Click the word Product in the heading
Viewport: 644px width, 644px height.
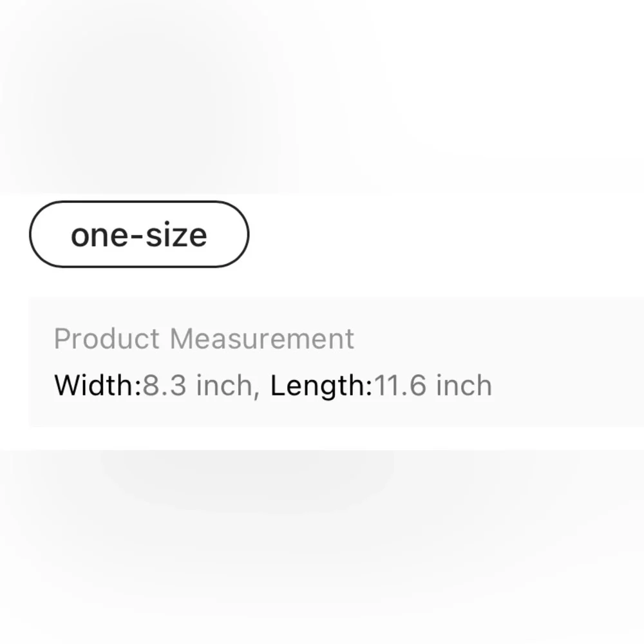coord(106,339)
